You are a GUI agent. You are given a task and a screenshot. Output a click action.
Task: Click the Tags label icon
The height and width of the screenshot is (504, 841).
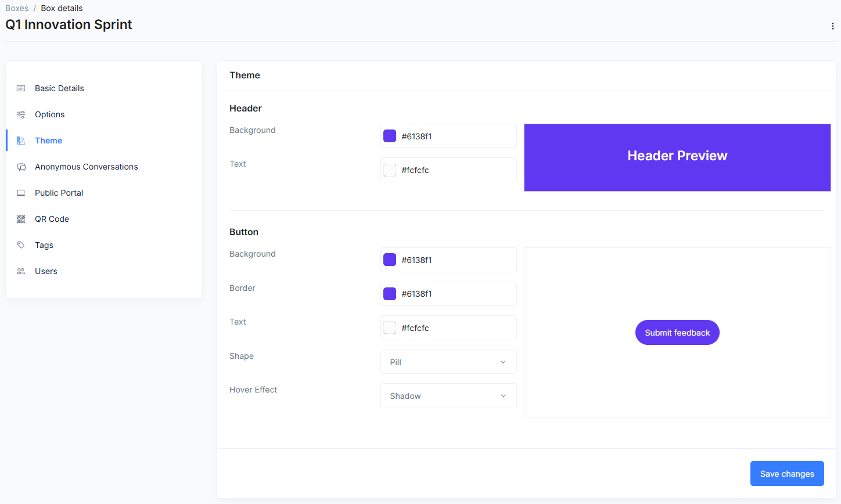pos(21,244)
